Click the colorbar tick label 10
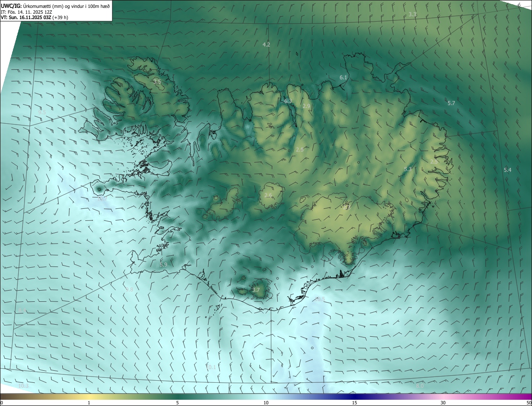The image size is (532, 406). (x=266, y=403)
